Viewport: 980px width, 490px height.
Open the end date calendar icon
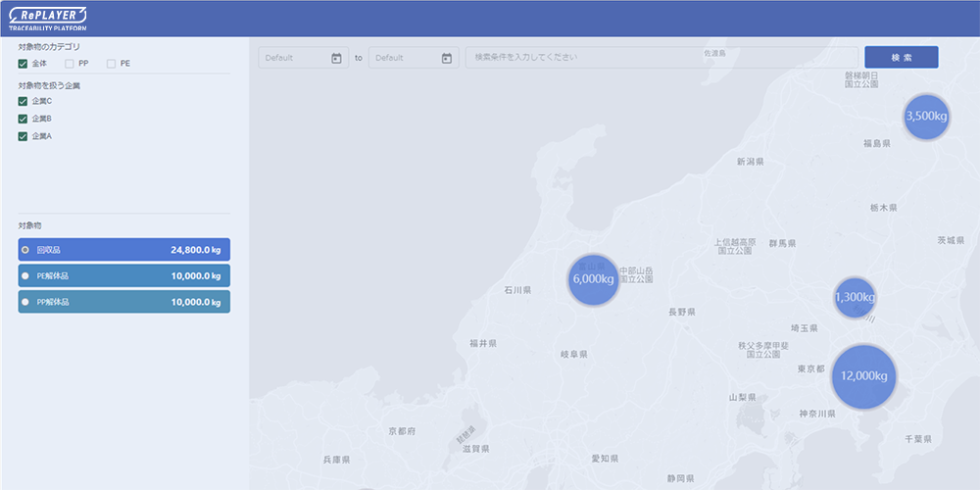click(446, 58)
